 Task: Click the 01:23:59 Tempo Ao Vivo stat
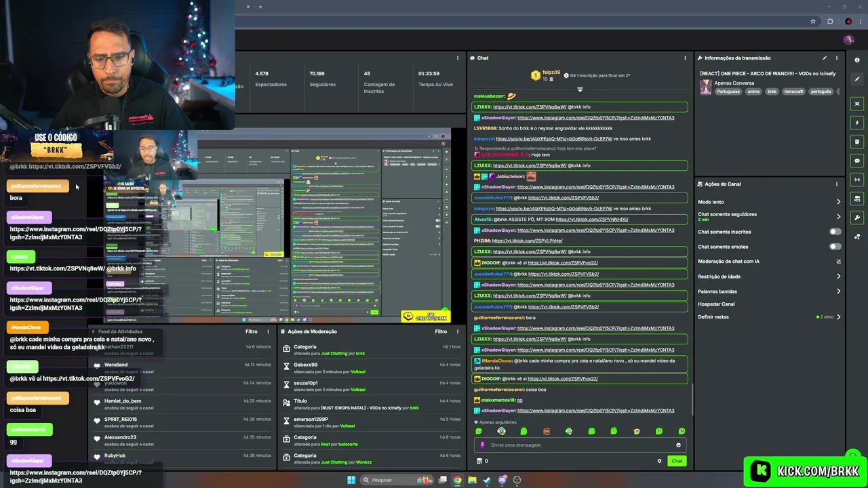pyautogui.click(x=435, y=79)
